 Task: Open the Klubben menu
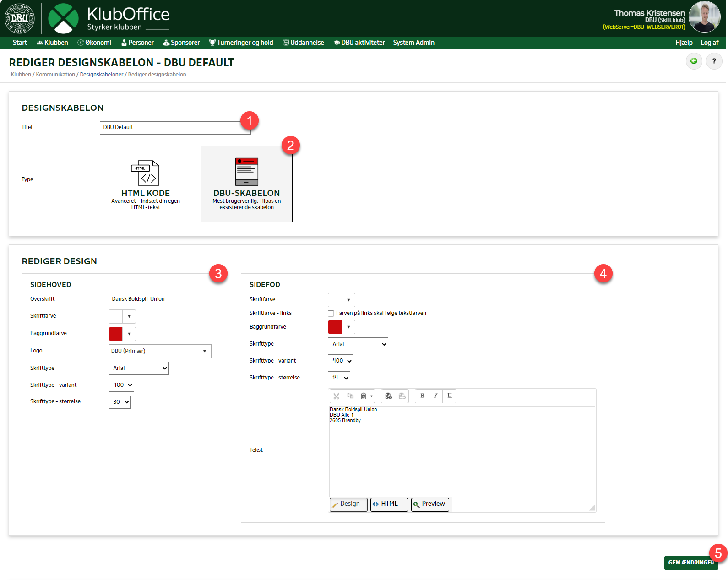coord(52,43)
